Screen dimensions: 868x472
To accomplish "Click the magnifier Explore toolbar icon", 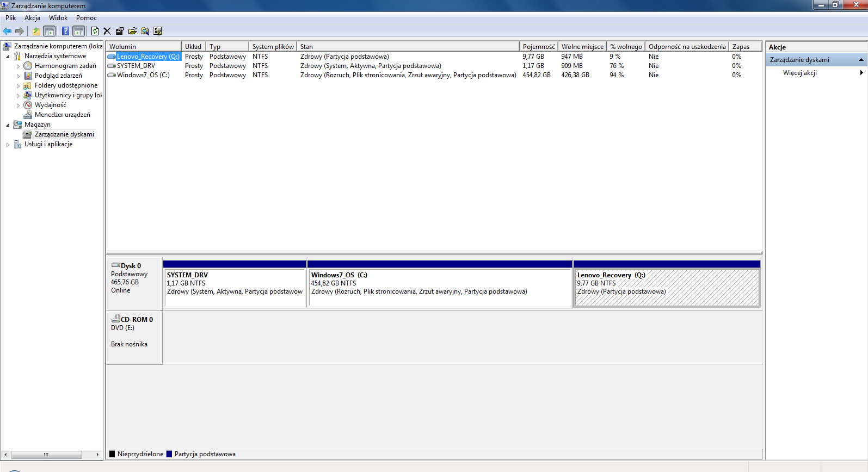I will pyautogui.click(x=145, y=32).
